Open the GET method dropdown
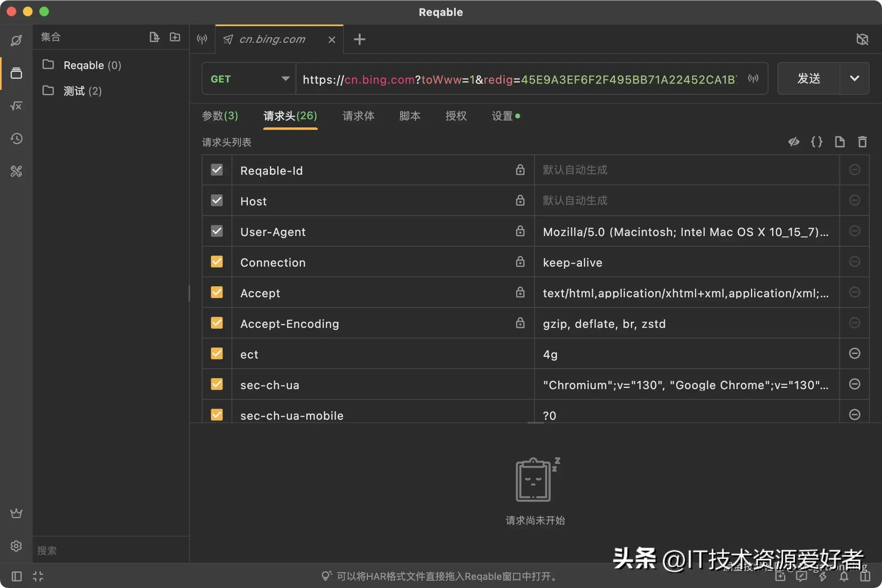Viewport: 882px width, 588px height. 249,78
